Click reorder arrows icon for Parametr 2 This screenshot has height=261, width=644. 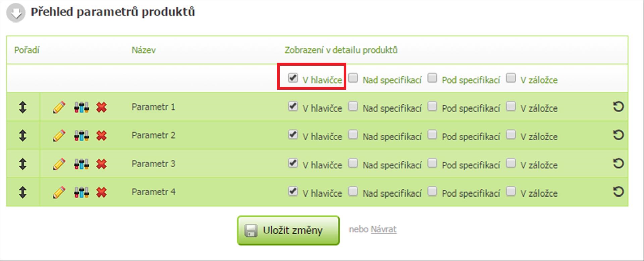(x=23, y=135)
